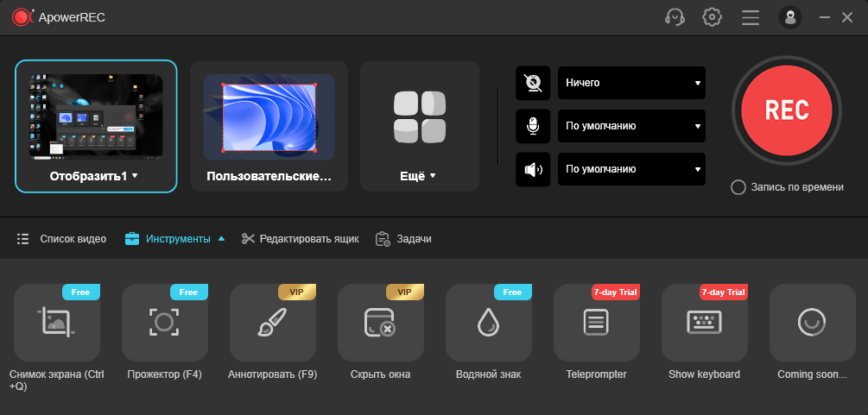Image resolution: width=868 pixels, height=415 pixels.
Task: Click the list icon beside Список видео
Action: tap(22, 239)
